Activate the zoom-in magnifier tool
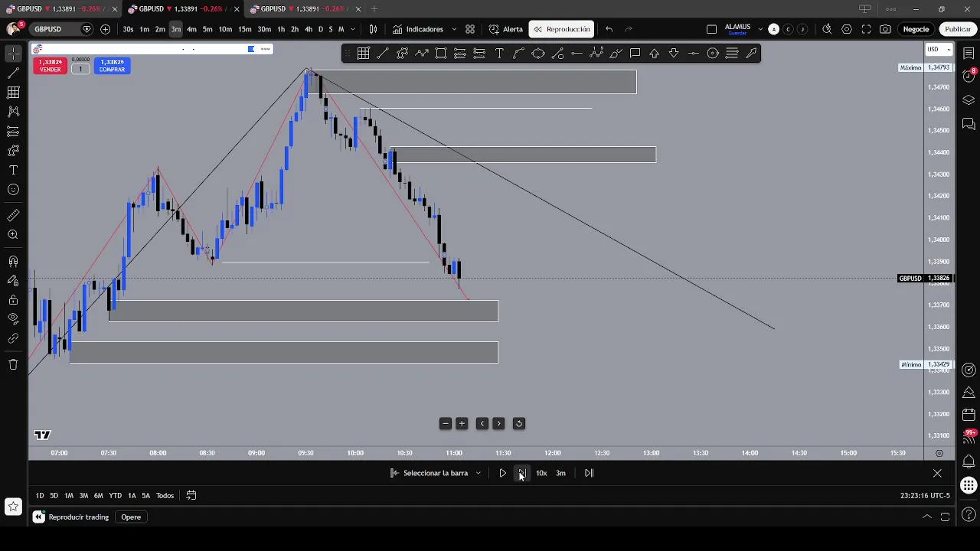 click(13, 235)
